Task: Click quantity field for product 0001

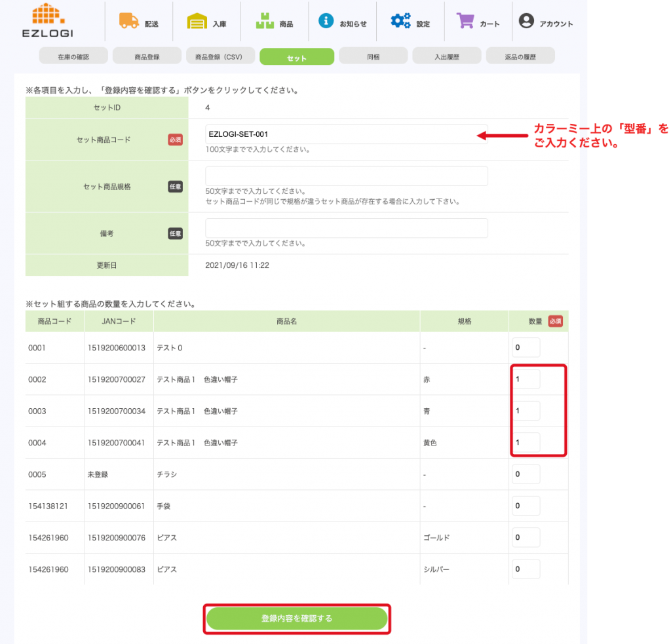Action: click(x=526, y=348)
